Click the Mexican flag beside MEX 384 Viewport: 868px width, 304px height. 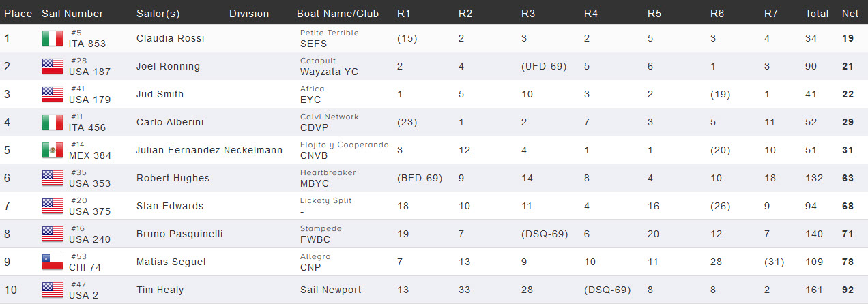[53, 150]
